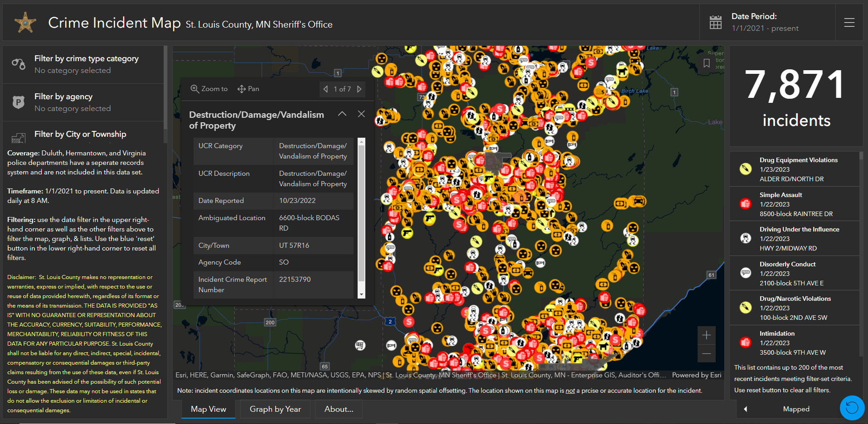
Task: Open the About... tab
Action: pyautogui.click(x=339, y=409)
